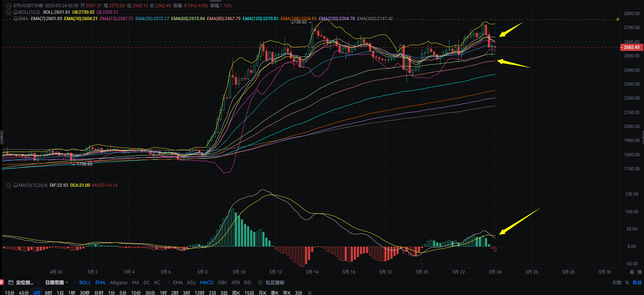The width and height of the screenshot is (644, 295).
Task: Switch to the 8时 timeframe
Action: (x=48, y=293)
